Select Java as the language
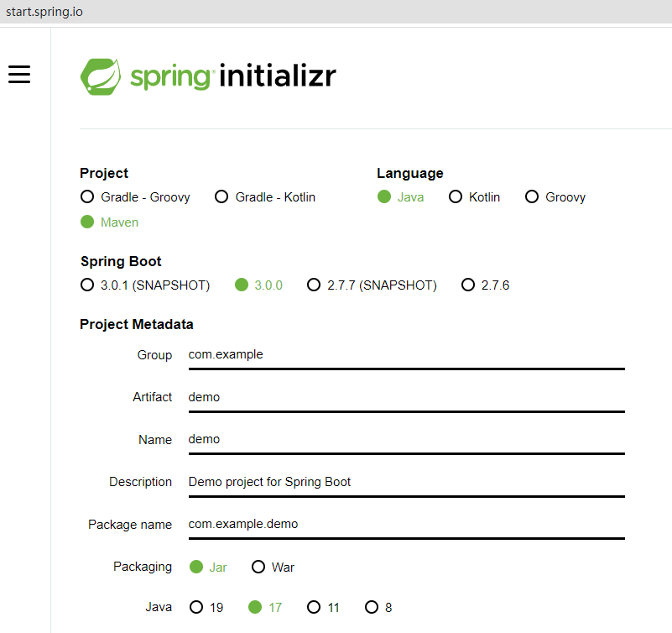 [x=384, y=196]
